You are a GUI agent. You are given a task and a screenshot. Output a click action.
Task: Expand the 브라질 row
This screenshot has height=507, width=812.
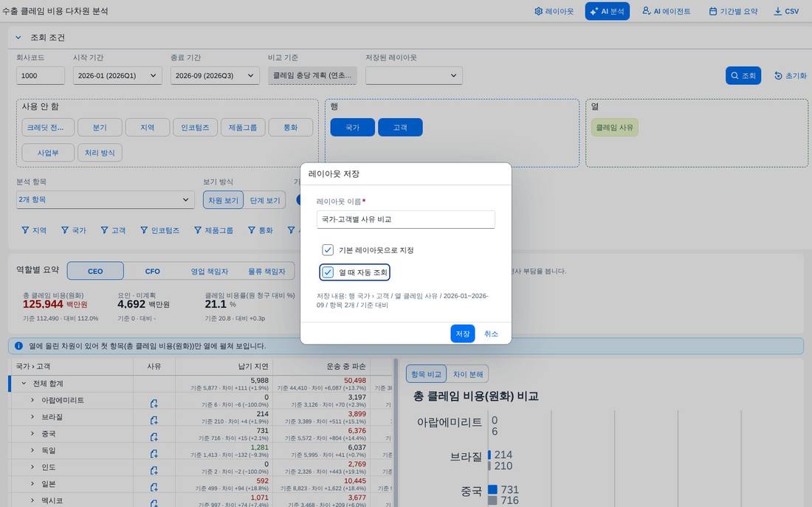click(x=32, y=416)
